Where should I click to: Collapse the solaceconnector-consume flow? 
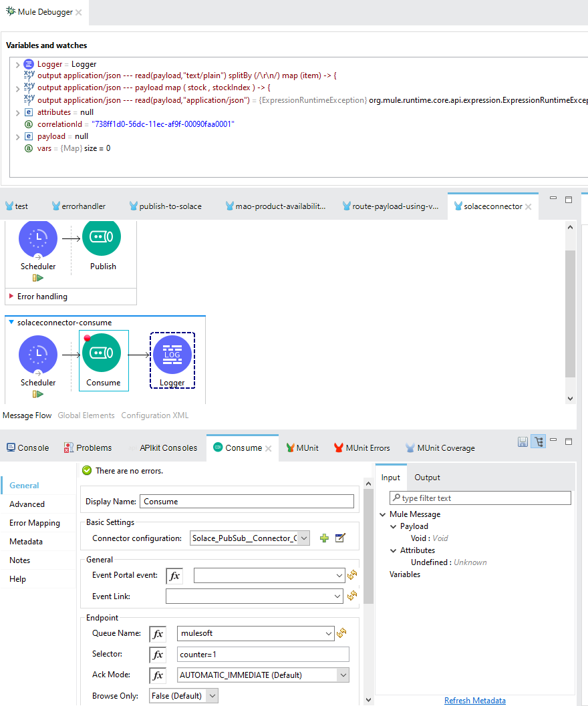11,323
